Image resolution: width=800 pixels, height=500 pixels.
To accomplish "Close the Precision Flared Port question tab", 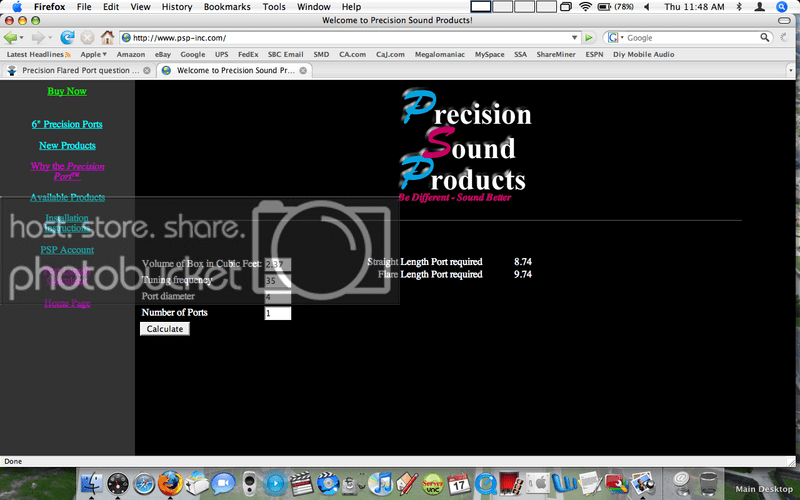I will coord(147,70).
